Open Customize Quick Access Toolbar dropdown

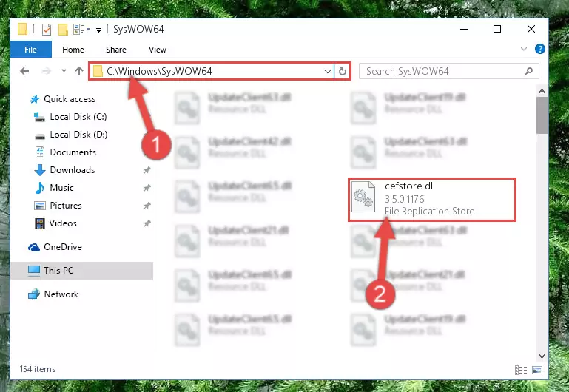coord(98,30)
